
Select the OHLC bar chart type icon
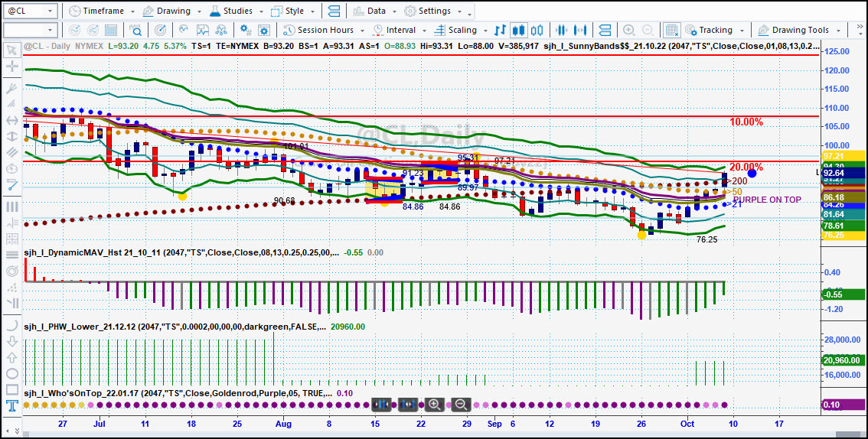pos(501,30)
